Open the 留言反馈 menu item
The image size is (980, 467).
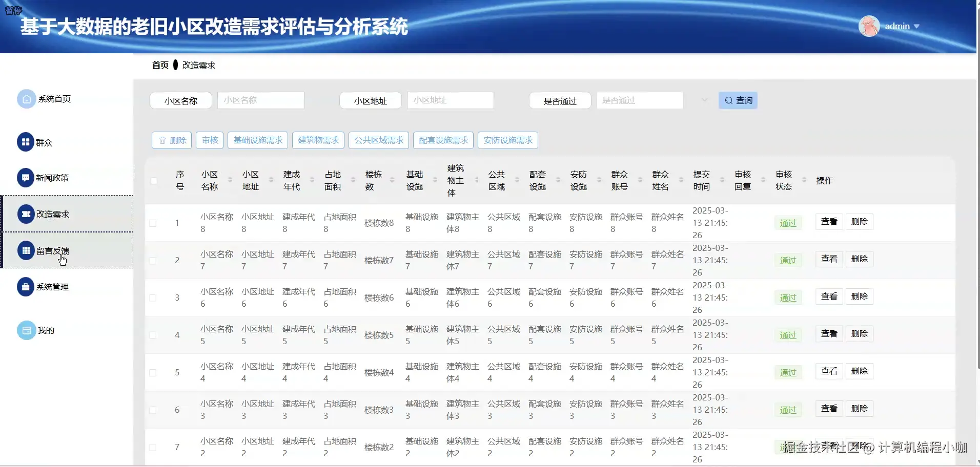pos(68,250)
